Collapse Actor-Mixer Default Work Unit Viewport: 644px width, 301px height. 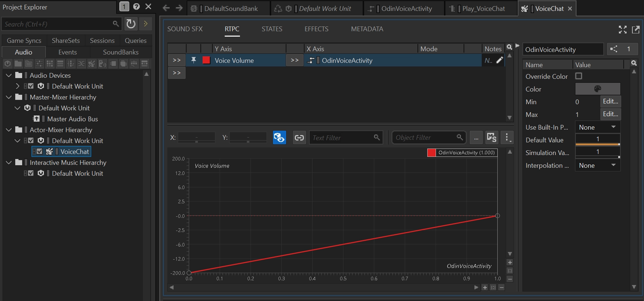pyautogui.click(x=17, y=141)
